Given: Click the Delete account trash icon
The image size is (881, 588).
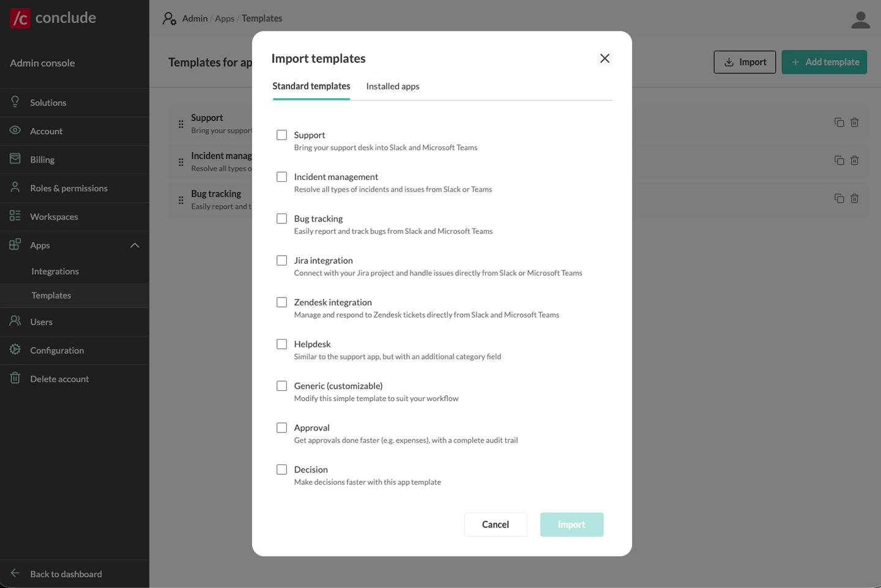Looking at the screenshot, I should 15,378.
